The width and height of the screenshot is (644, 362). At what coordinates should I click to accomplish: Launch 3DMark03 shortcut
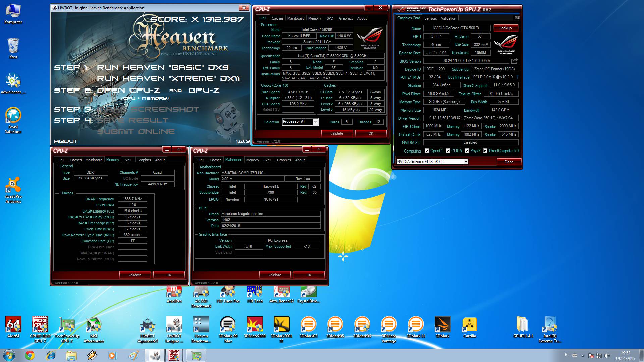(x=308, y=327)
